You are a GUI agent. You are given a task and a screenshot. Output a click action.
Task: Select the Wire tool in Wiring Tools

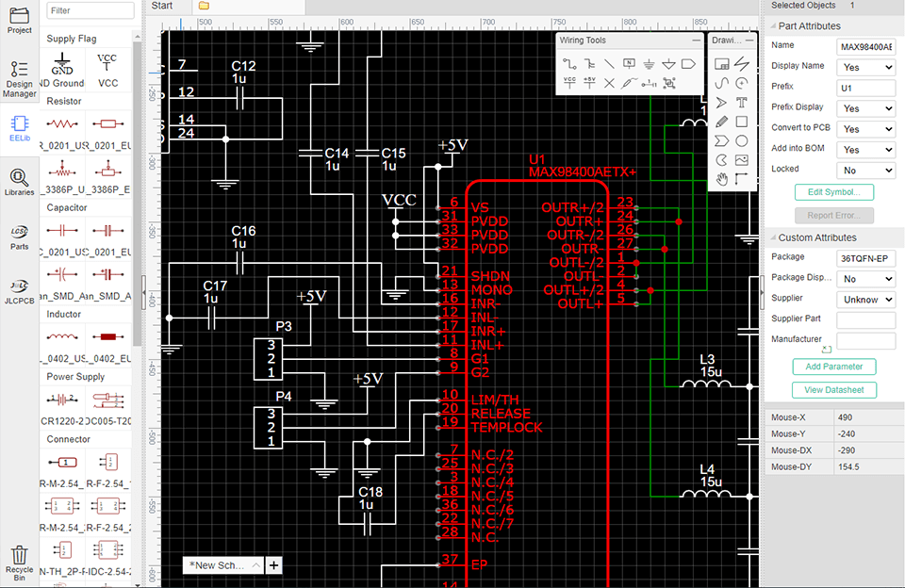[x=568, y=64]
